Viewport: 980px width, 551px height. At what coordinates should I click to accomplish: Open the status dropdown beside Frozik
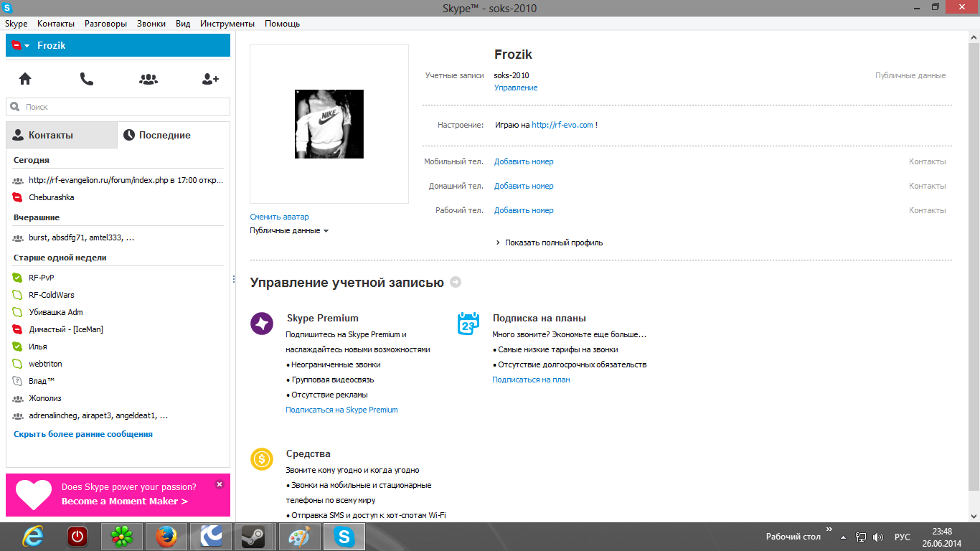(22, 45)
